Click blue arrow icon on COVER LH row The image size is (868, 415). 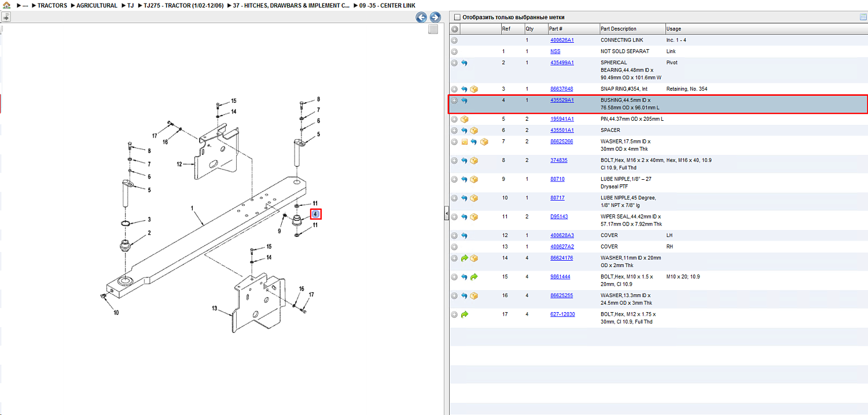point(464,236)
